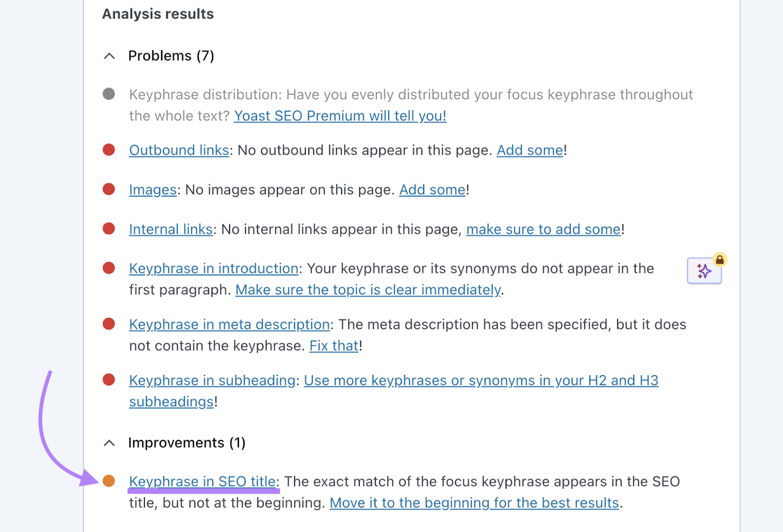The image size is (783, 532).
Task: Click the red dot beside Internal links
Action: point(109,229)
